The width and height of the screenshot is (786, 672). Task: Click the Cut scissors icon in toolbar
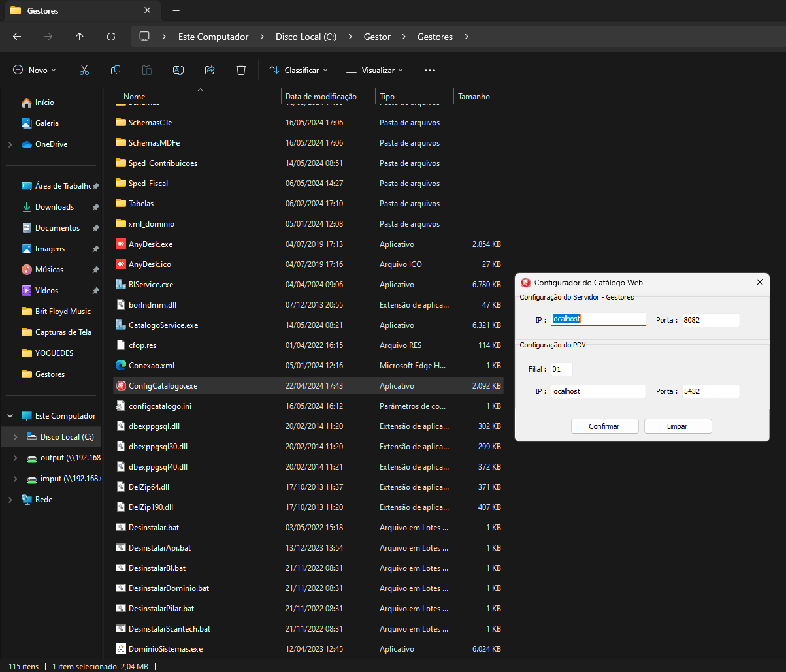[x=84, y=70]
